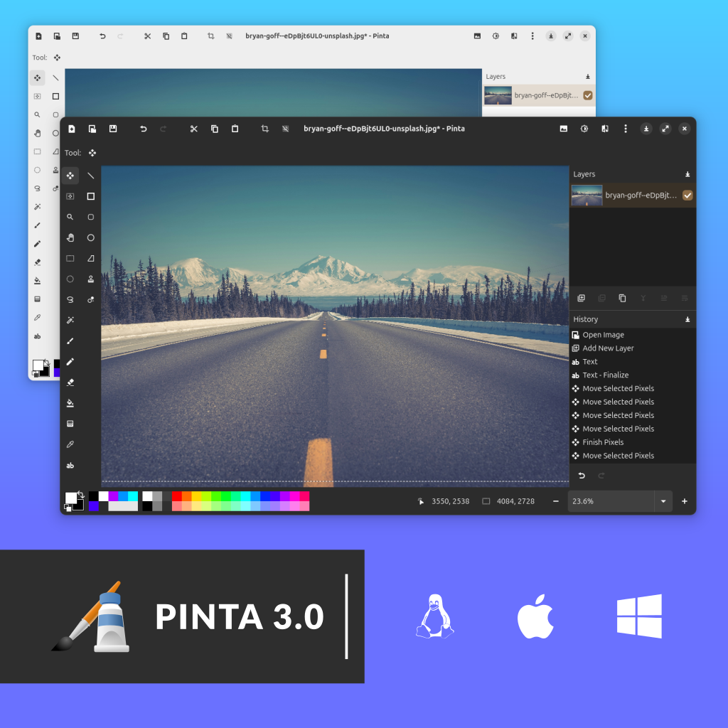Click the Save icon in the light window
728x728 pixels.
point(75,36)
